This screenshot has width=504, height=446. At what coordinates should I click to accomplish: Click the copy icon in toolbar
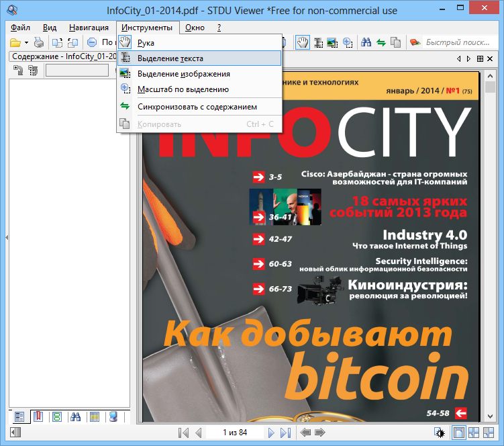point(396,42)
